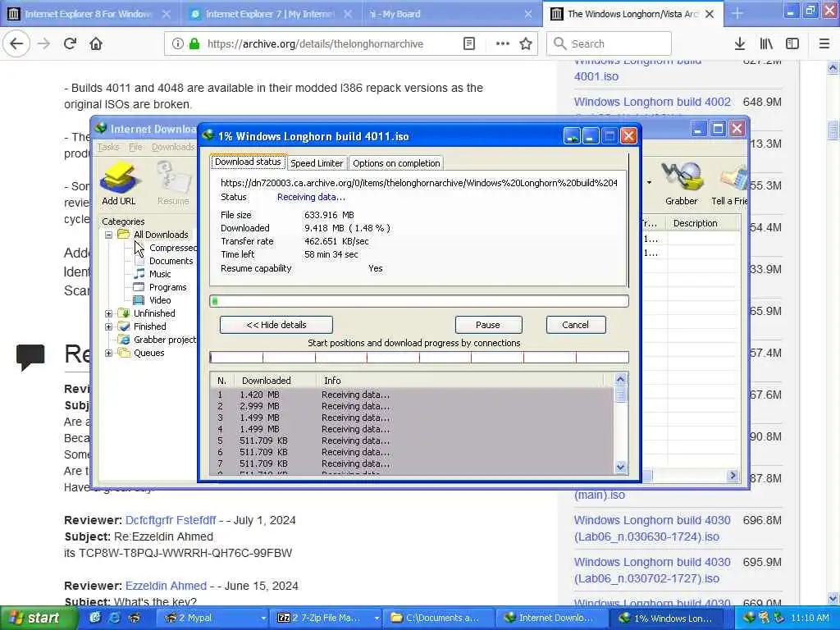Go to browser home page

(x=96, y=44)
